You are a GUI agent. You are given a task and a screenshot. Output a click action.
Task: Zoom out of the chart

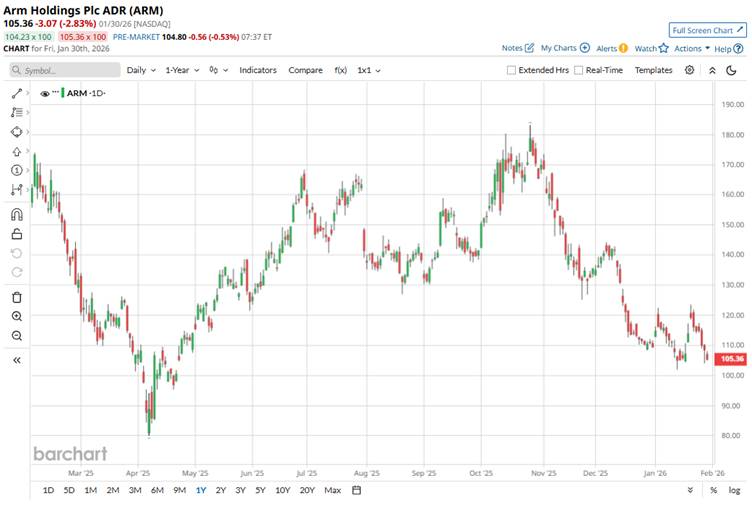17,335
